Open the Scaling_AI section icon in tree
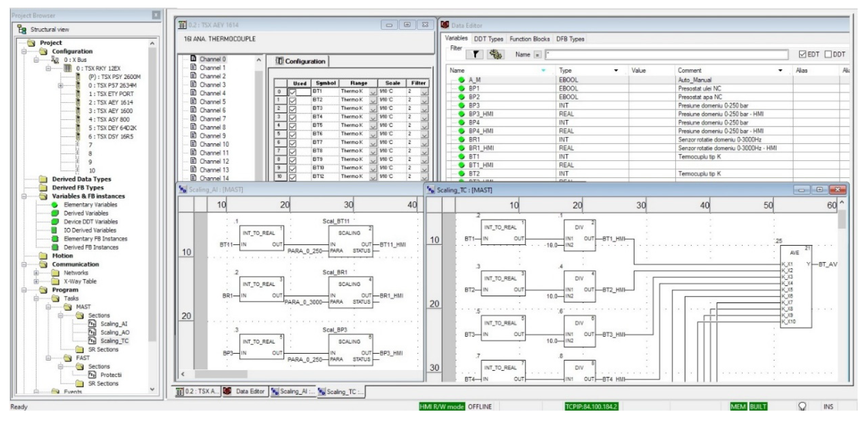Viewport: 868px width, 421px height. (x=92, y=324)
